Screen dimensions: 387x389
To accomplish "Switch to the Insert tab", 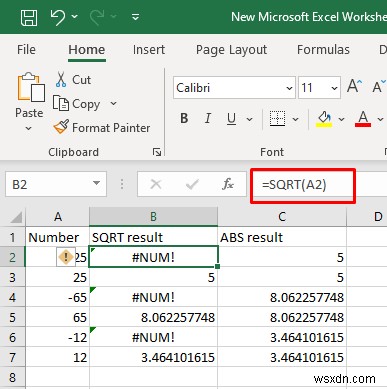I will (x=149, y=50).
